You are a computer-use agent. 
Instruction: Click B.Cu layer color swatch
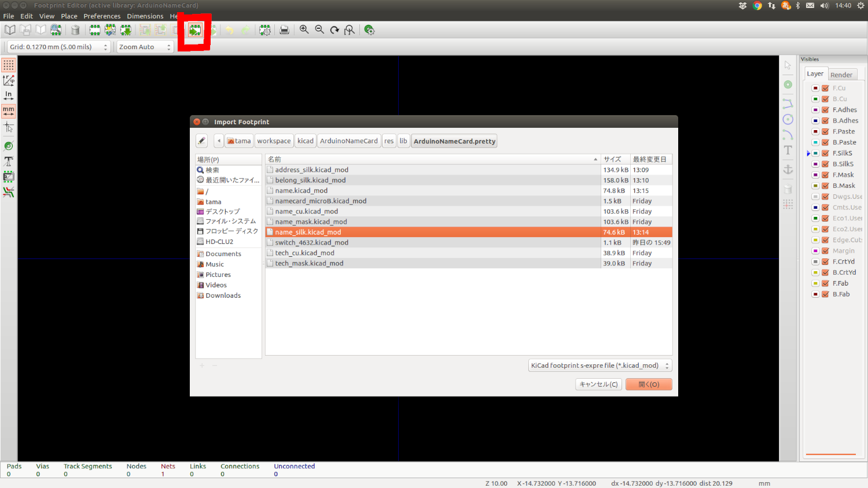tap(815, 99)
